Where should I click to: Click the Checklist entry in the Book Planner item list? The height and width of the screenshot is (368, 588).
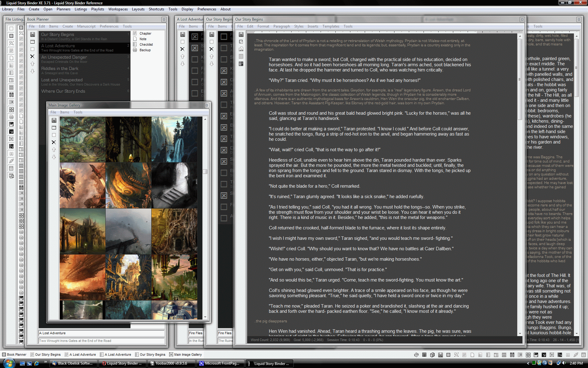(146, 44)
